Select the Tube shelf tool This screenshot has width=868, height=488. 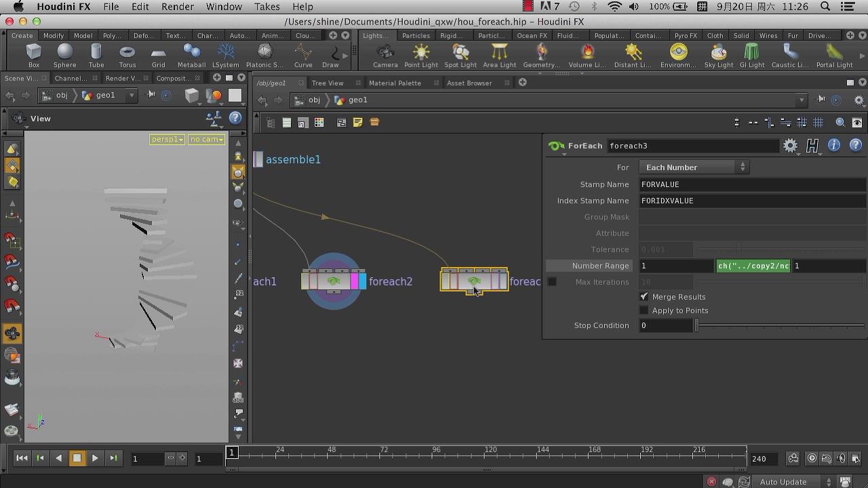point(96,56)
